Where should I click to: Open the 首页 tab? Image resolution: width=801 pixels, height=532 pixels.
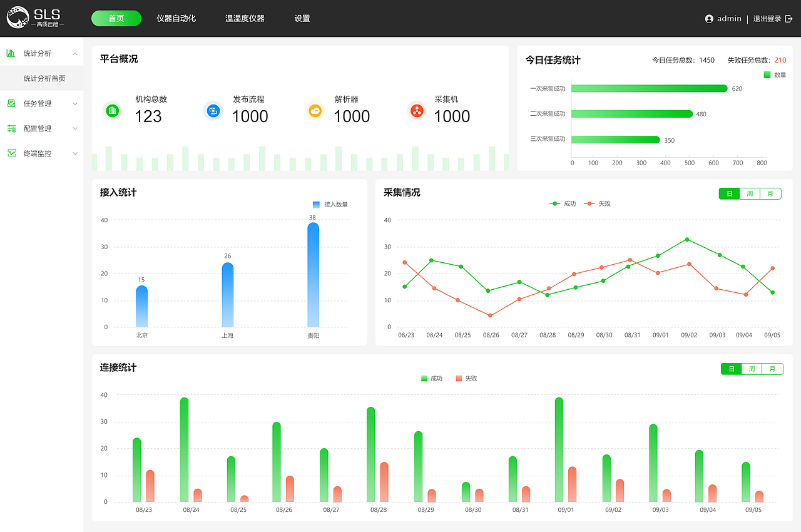coord(116,19)
